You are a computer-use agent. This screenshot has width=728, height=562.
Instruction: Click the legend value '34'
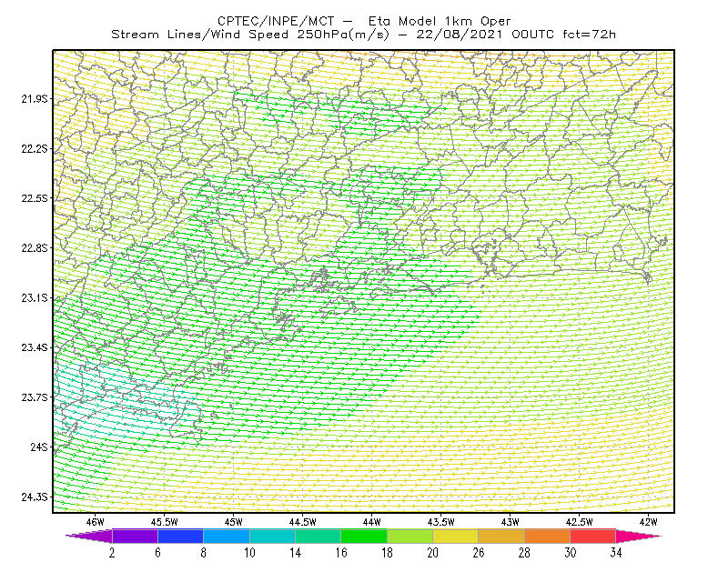tap(616, 553)
